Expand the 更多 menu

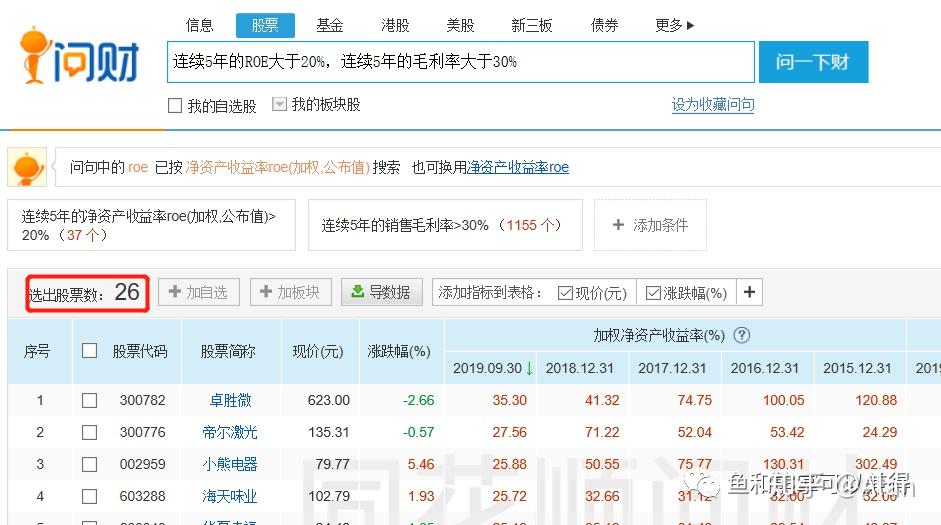click(x=675, y=25)
